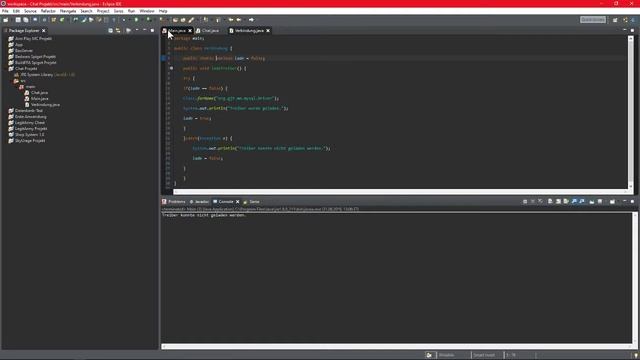Open the Navigate menu
The width and height of the screenshot is (640, 360).
click(x=68, y=11)
